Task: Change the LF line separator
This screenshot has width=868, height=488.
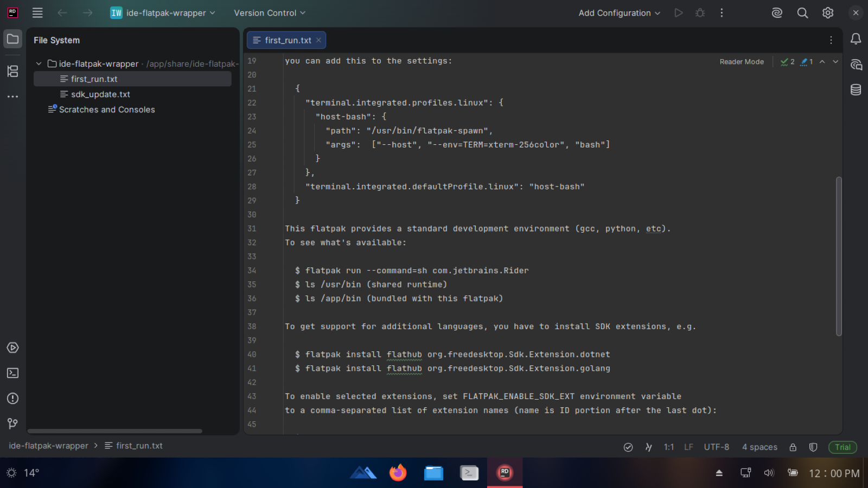Action: click(688, 447)
